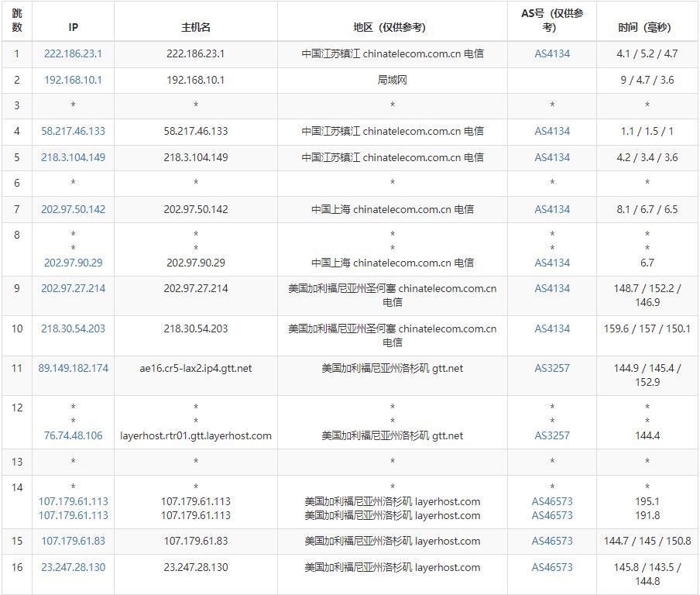
Task: Select hostname cell 202.97.50.142
Action: (x=196, y=209)
